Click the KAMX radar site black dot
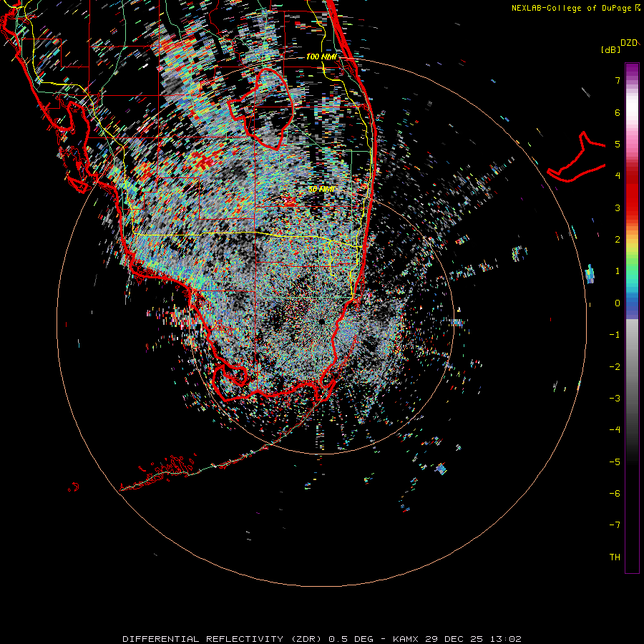 point(321,321)
